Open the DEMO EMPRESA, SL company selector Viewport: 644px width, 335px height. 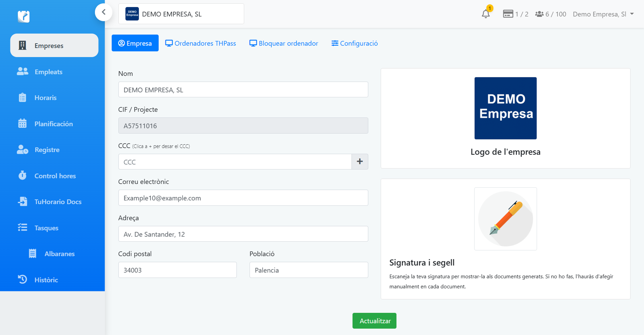point(181,14)
